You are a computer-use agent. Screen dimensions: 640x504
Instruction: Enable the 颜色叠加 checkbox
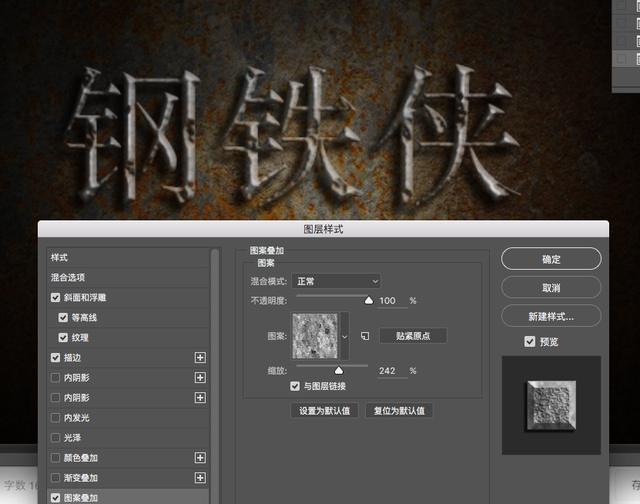(56, 458)
